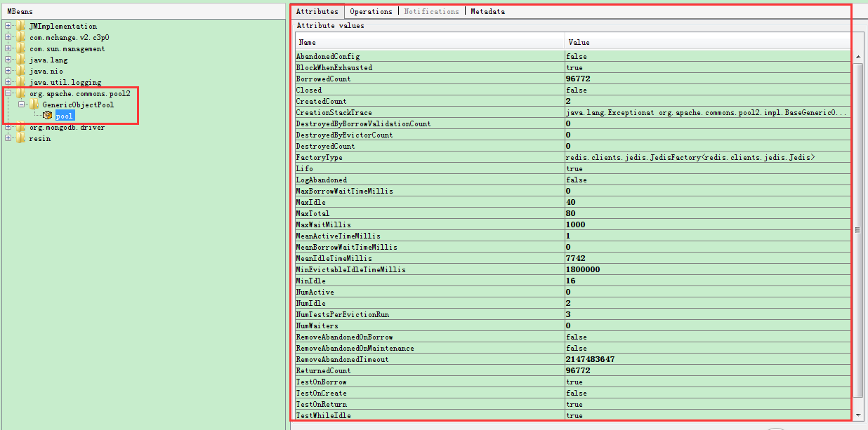The height and width of the screenshot is (430, 868).
Task: Expand the org.mongodb.driver node
Action: [x=8, y=127]
